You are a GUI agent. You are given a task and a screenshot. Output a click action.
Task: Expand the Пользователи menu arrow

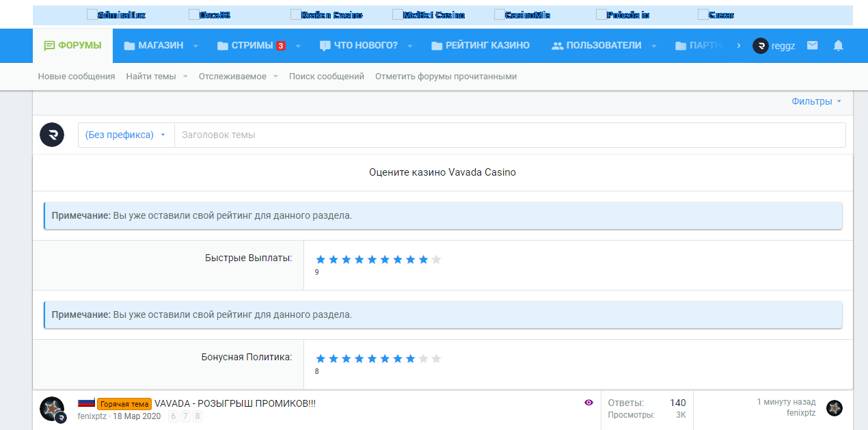tap(654, 46)
